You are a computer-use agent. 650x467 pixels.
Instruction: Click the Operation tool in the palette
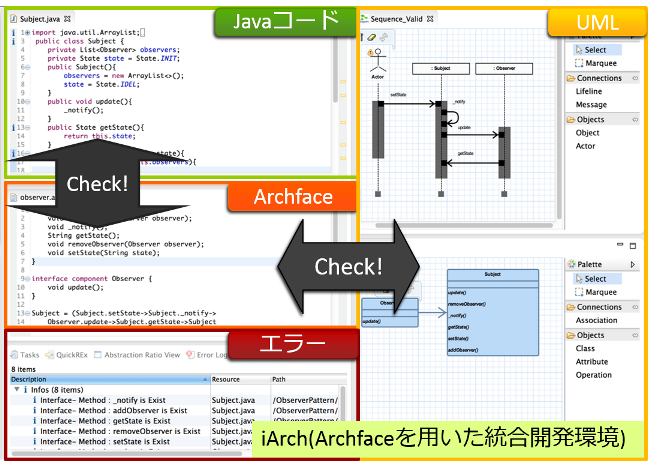tap(593, 375)
